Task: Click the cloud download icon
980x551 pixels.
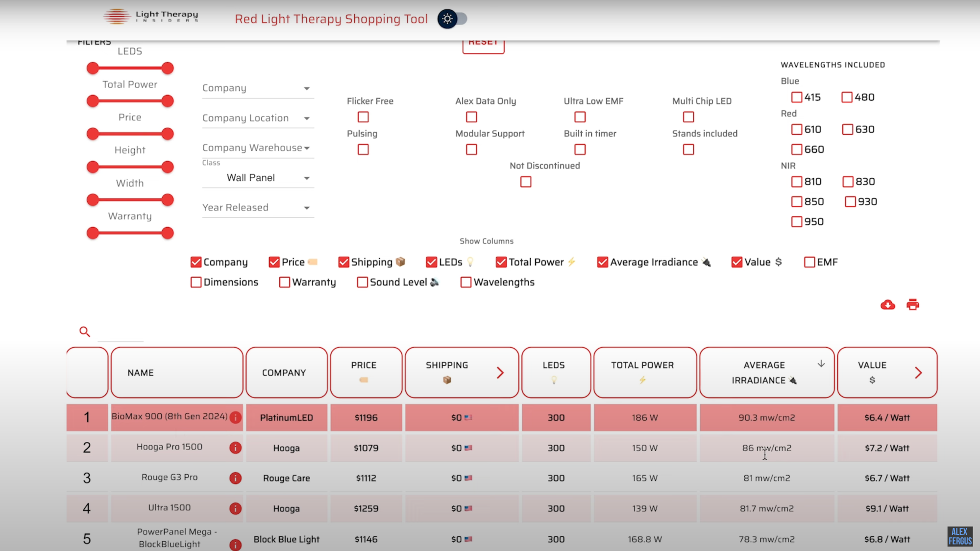Action: pyautogui.click(x=887, y=305)
